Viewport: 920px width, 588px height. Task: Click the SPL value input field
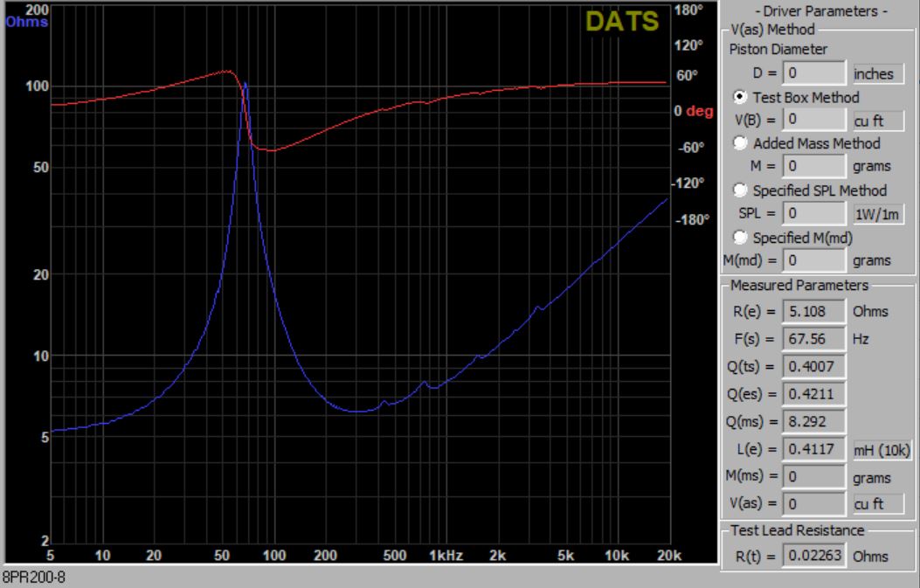click(x=813, y=213)
